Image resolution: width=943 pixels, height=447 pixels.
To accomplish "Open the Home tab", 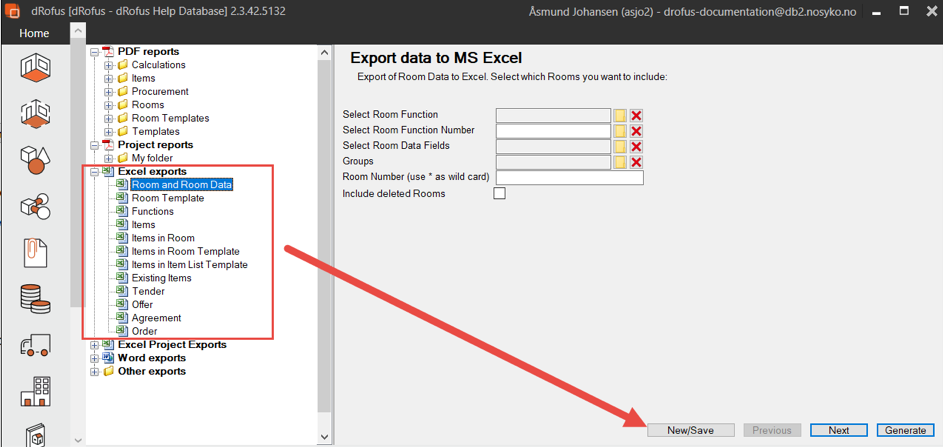I will pos(34,34).
